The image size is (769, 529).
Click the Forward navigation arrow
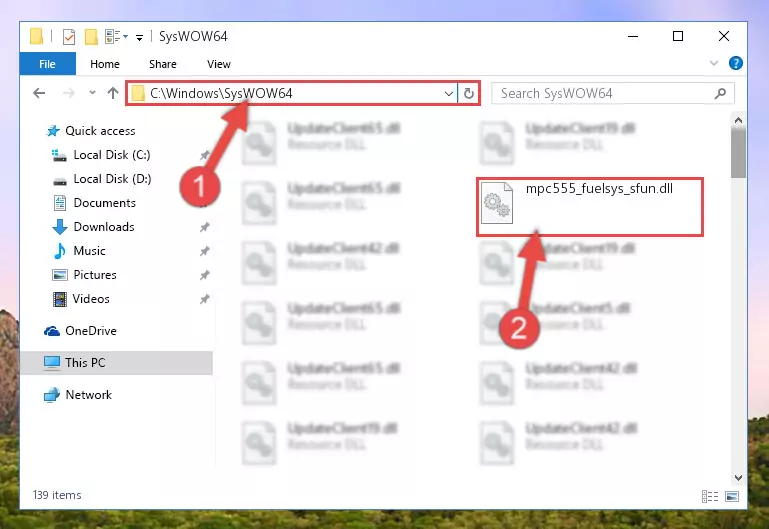(x=69, y=93)
